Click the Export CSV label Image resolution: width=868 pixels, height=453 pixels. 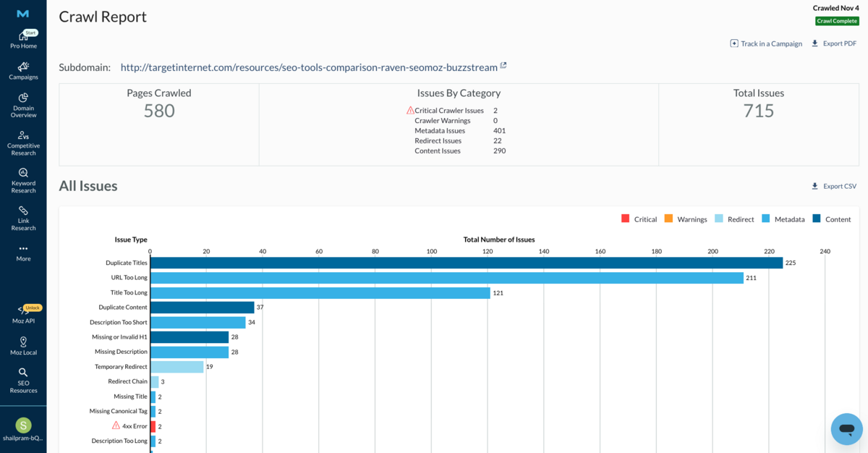point(840,186)
